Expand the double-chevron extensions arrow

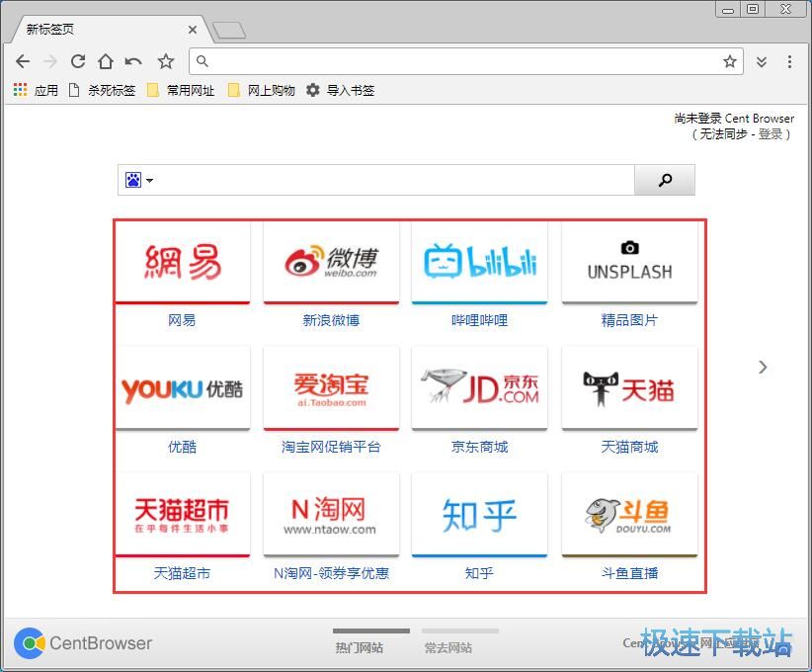pyautogui.click(x=762, y=62)
